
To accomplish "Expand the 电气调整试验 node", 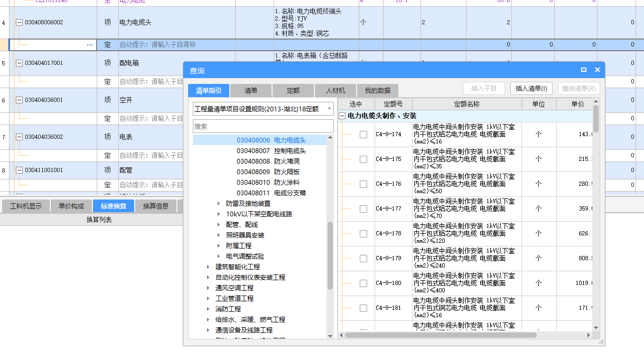I will pos(219,256).
